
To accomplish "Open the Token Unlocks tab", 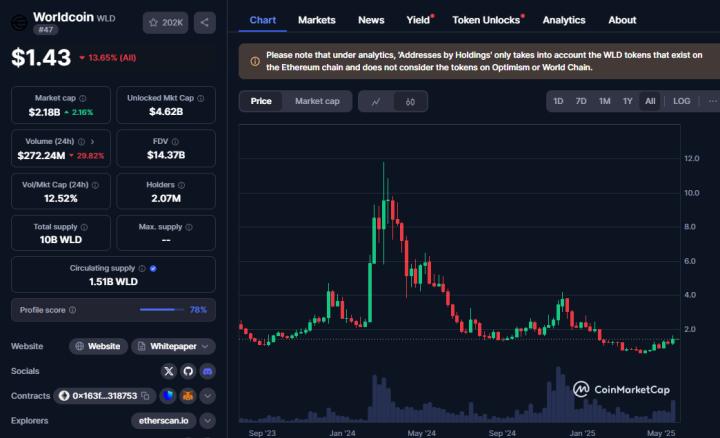I will (486, 20).
